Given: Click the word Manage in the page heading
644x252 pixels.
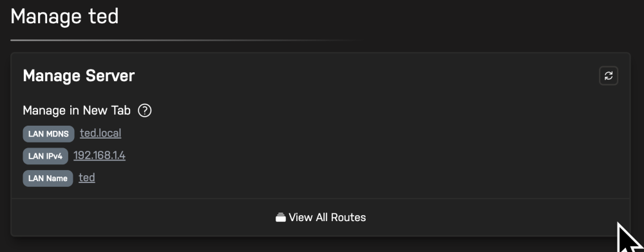Looking at the screenshot, I should [x=46, y=17].
